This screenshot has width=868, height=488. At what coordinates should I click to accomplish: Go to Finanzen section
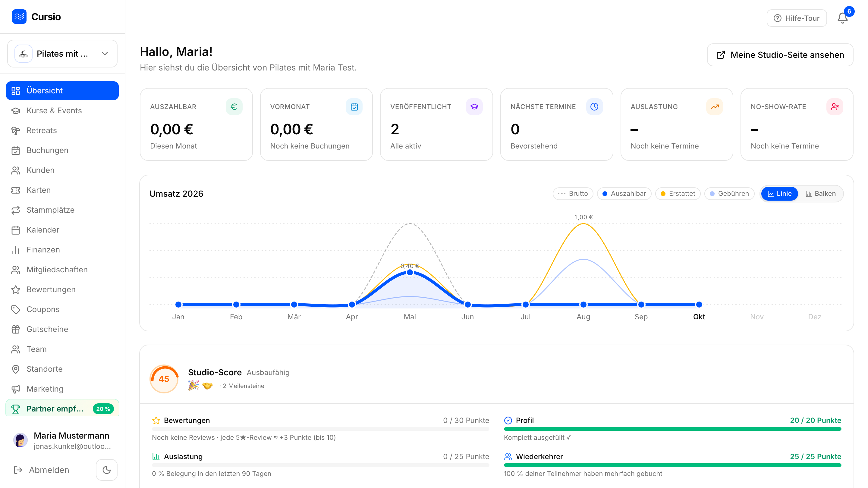[x=62, y=249]
